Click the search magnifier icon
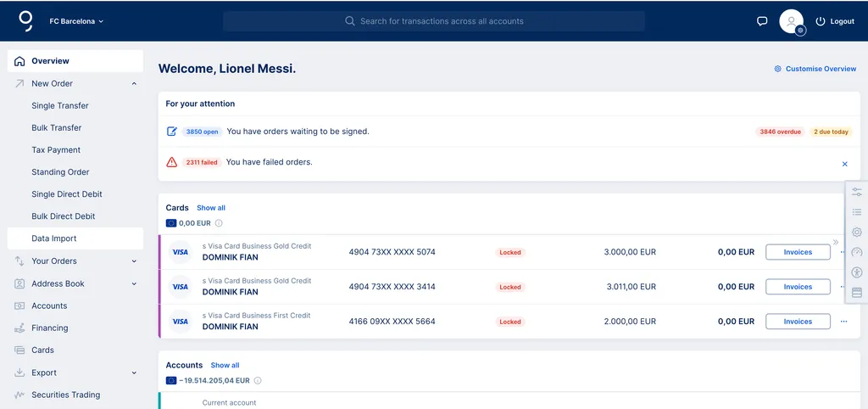The image size is (868, 409). click(350, 21)
